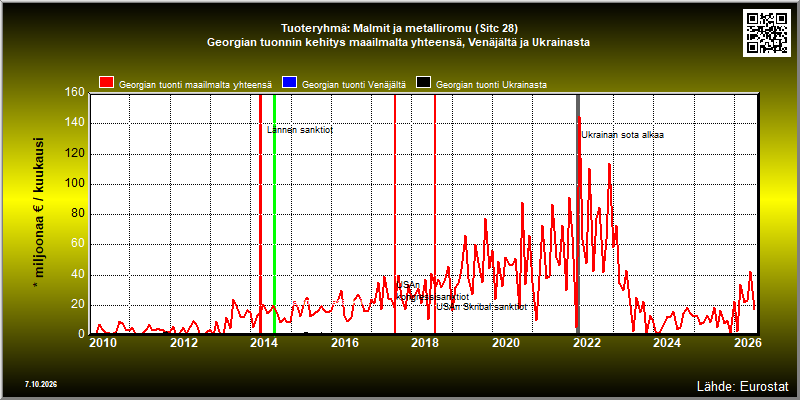Click the gray Ukrainan sota alkaa marker line

click(578, 214)
